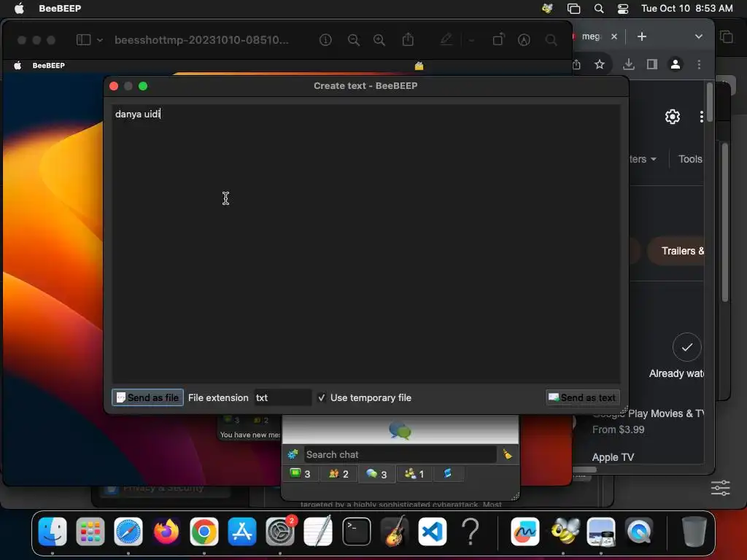Image resolution: width=747 pixels, height=560 pixels.
Task: Open the groups tab showing 2
Action: pos(338,474)
